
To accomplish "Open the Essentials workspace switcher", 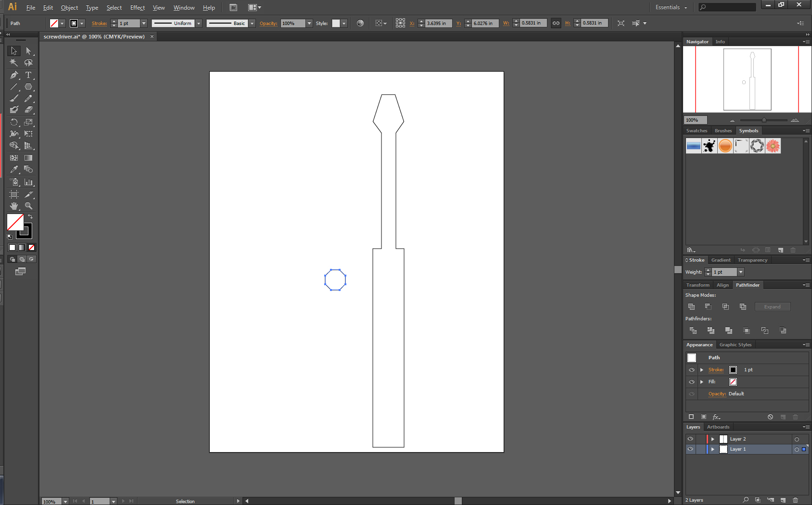I will (672, 7).
